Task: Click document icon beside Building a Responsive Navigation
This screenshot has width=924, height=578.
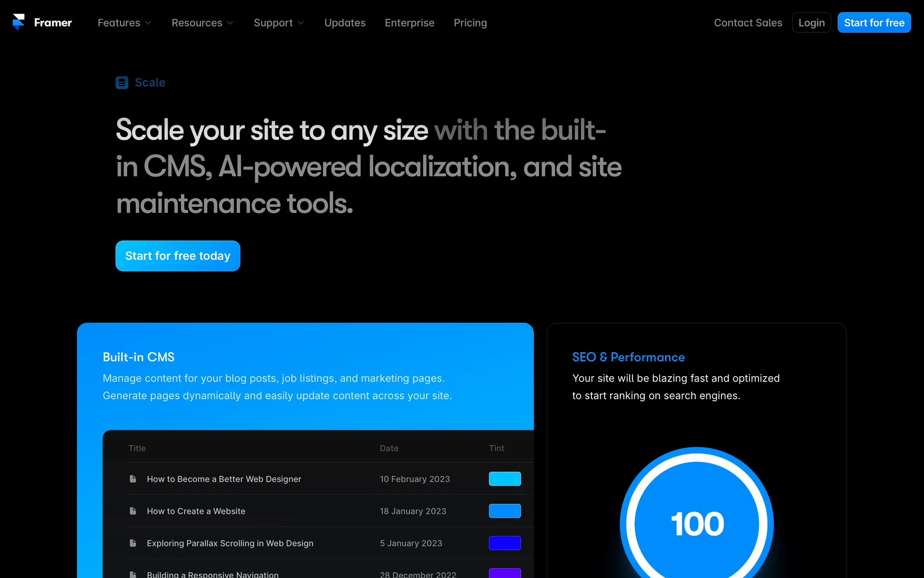Action: (133, 574)
